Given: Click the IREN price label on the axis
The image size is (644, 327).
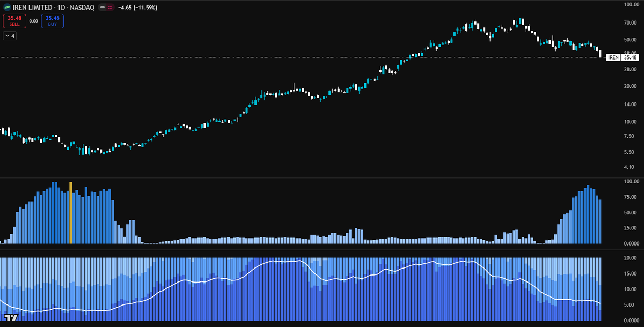Looking at the screenshot, I should coord(613,57).
